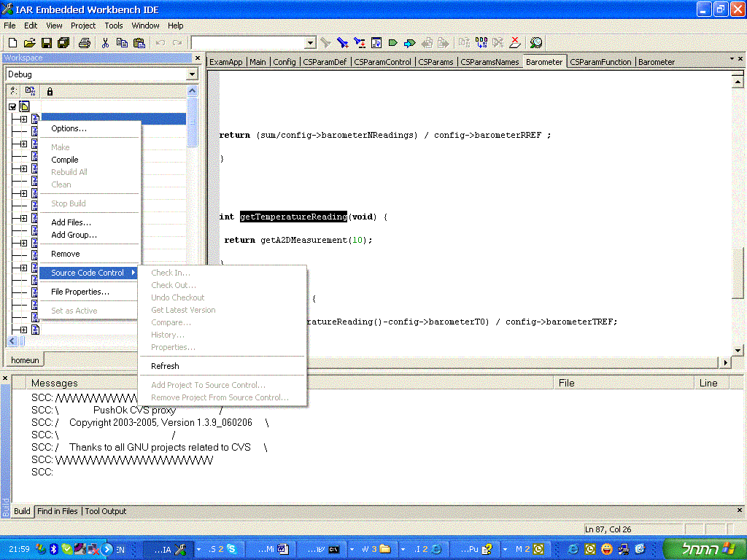
Task: Select Compile from the context menu
Action: pos(65,160)
